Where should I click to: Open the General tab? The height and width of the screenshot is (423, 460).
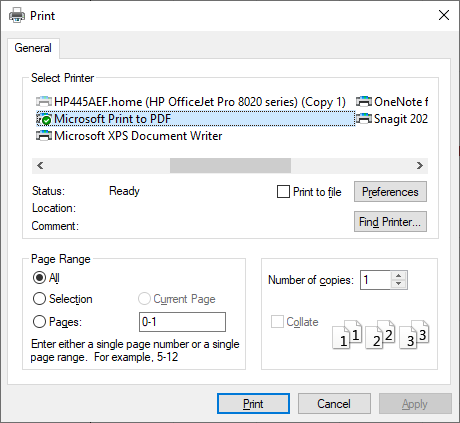point(33,48)
